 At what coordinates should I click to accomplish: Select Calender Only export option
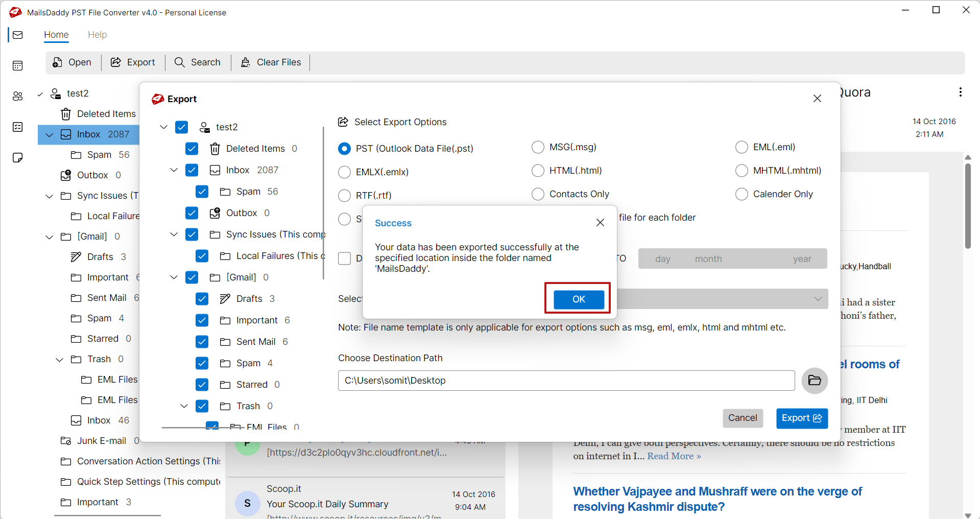tap(742, 194)
